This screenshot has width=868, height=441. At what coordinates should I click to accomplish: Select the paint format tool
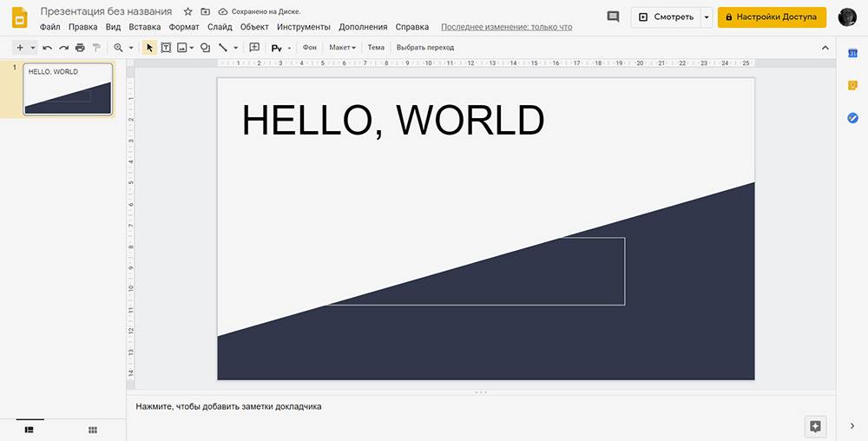point(97,48)
